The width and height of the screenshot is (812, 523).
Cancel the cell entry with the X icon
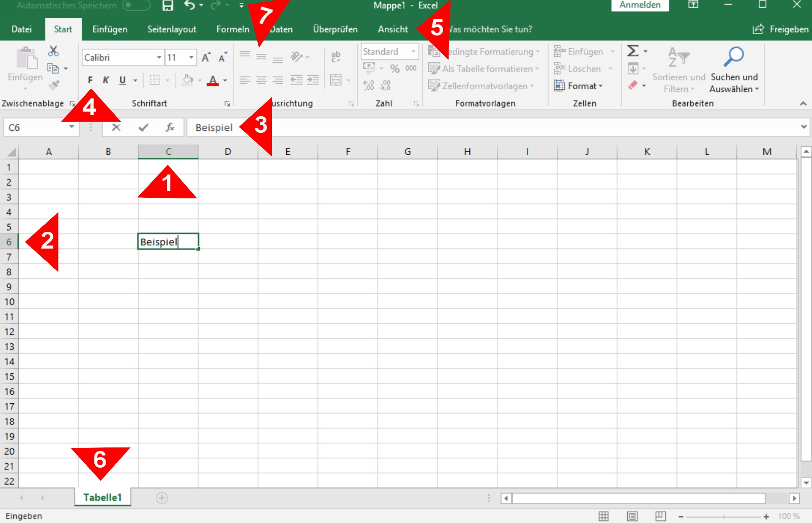[x=116, y=127]
